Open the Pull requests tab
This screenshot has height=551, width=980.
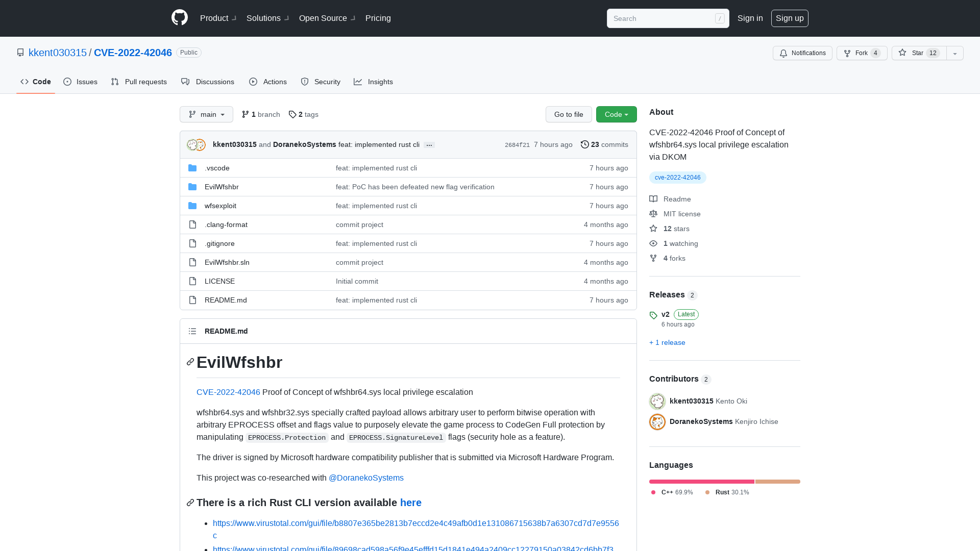click(139, 82)
